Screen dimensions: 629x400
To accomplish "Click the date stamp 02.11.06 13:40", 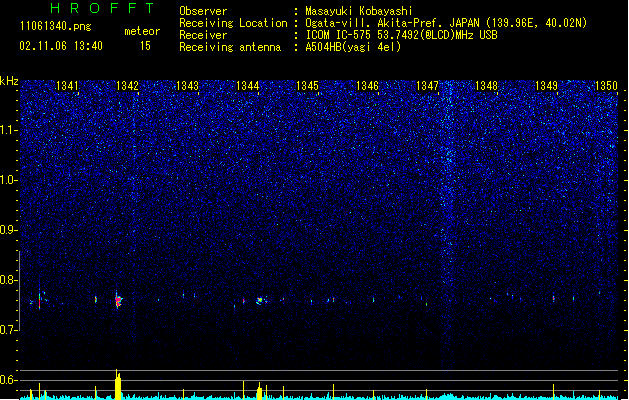I will click(x=61, y=46).
